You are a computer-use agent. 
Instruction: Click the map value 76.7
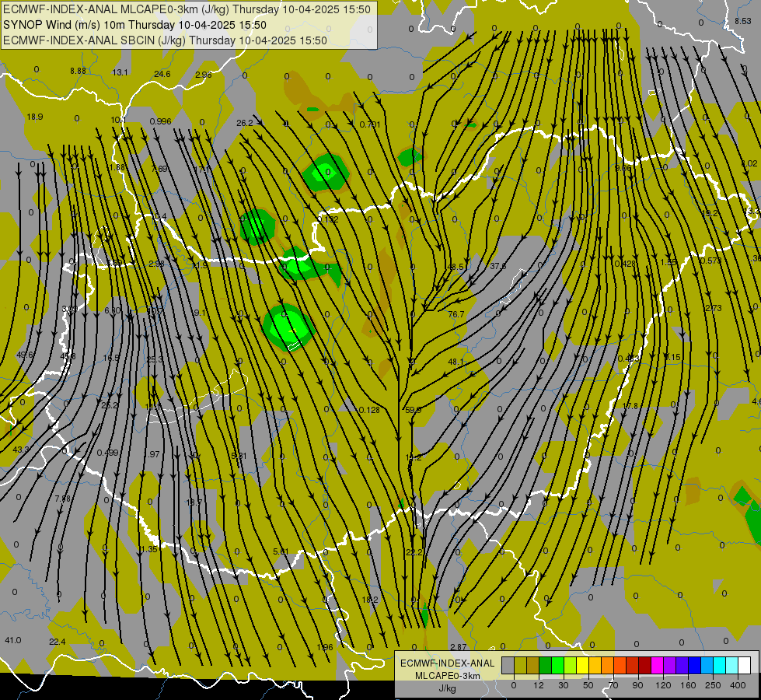click(456, 314)
